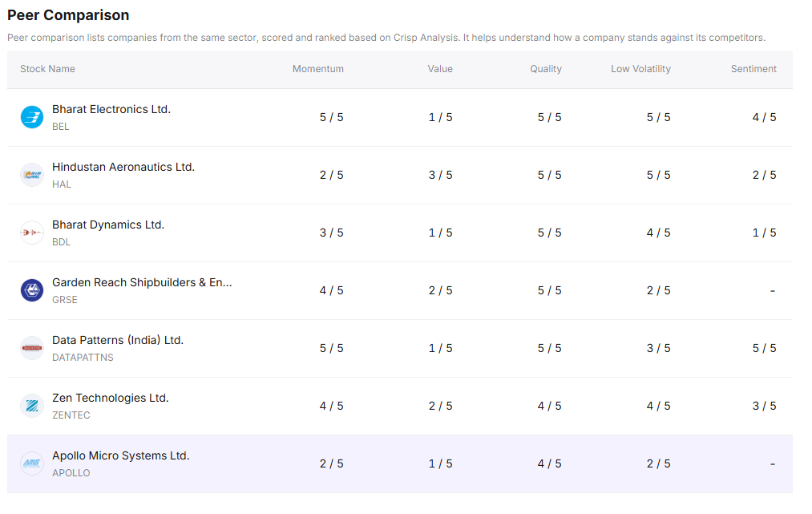The width and height of the screenshot is (812, 514).
Task: Click the Garden Reach Shipbuilders logo icon
Action: (x=32, y=290)
